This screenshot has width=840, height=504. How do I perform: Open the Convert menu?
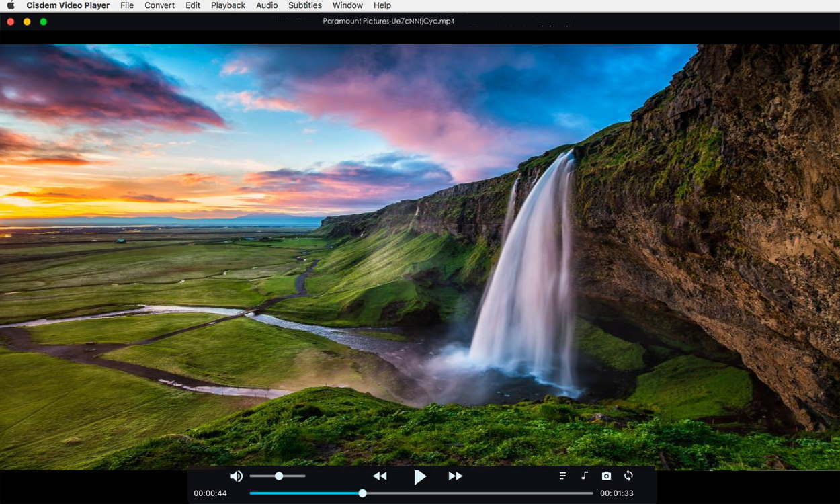(160, 5)
